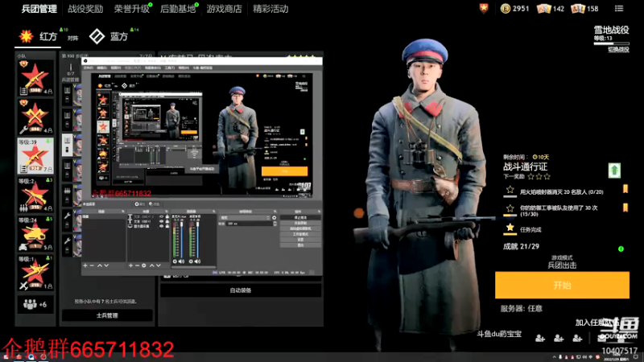This screenshot has height=362, width=644.
Task: Select the 红方 faction tab
Action: (38, 36)
